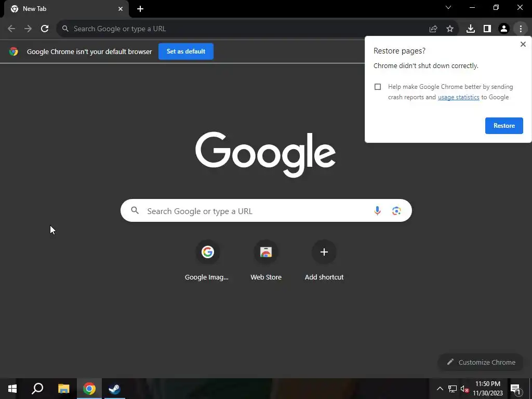
Task: Close the New Tab tab
Action: click(121, 9)
